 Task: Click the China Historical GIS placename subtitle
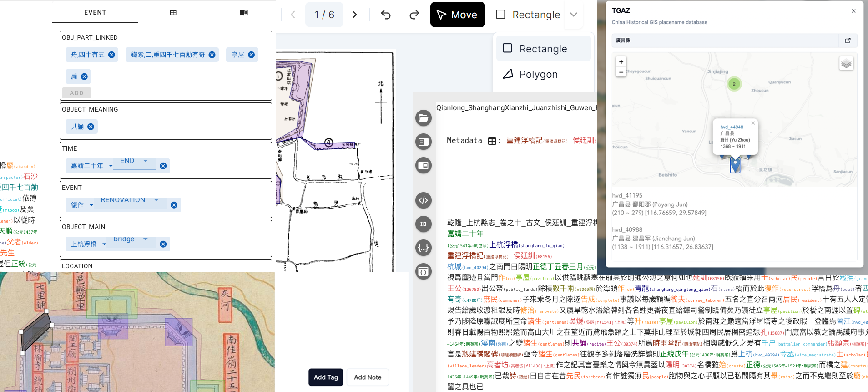coord(660,22)
